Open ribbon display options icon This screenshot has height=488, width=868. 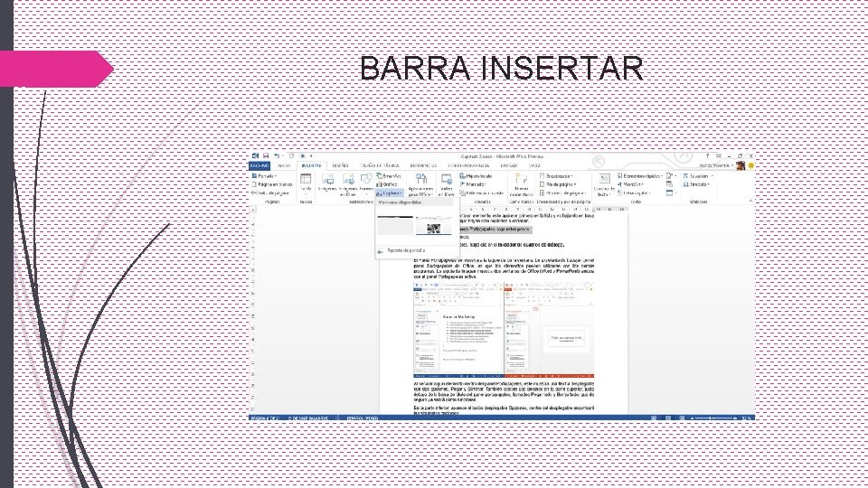[x=719, y=156]
